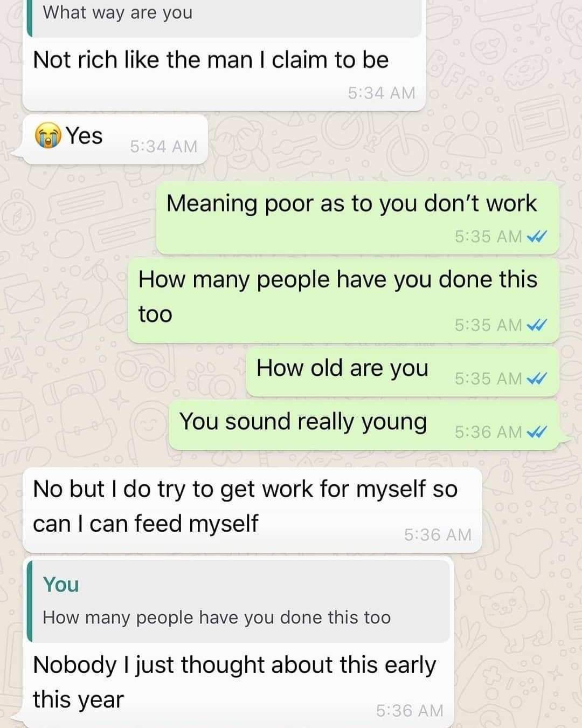The height and width of the screenshot is (728, 582).
Task: Tap 5:34 AM timestamp on 'Not rich' message
Action: (382, 93)
